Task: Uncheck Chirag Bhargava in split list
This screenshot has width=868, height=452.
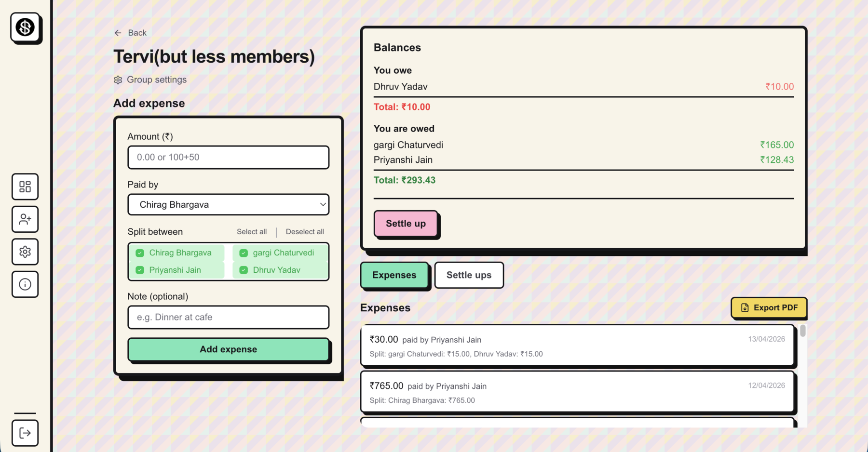Action: pyautogui.click(x=140, y=253)
